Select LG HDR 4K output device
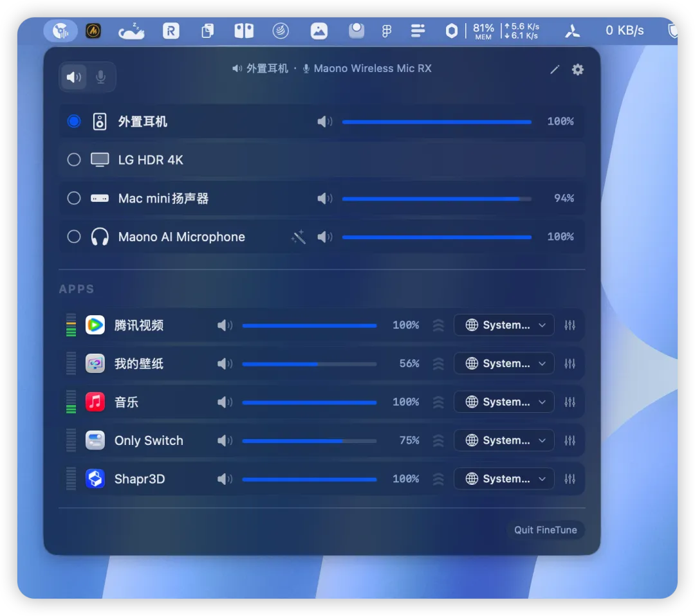Viewport: 695px width, 616px height. point(74,159)
